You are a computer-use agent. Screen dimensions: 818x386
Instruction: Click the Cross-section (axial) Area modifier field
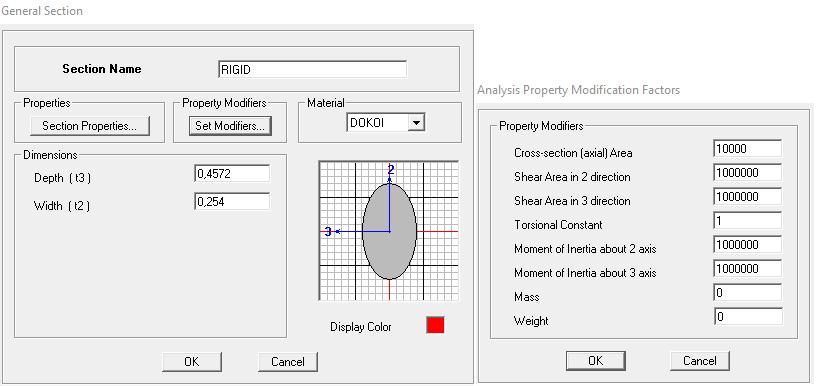[748, 149]
